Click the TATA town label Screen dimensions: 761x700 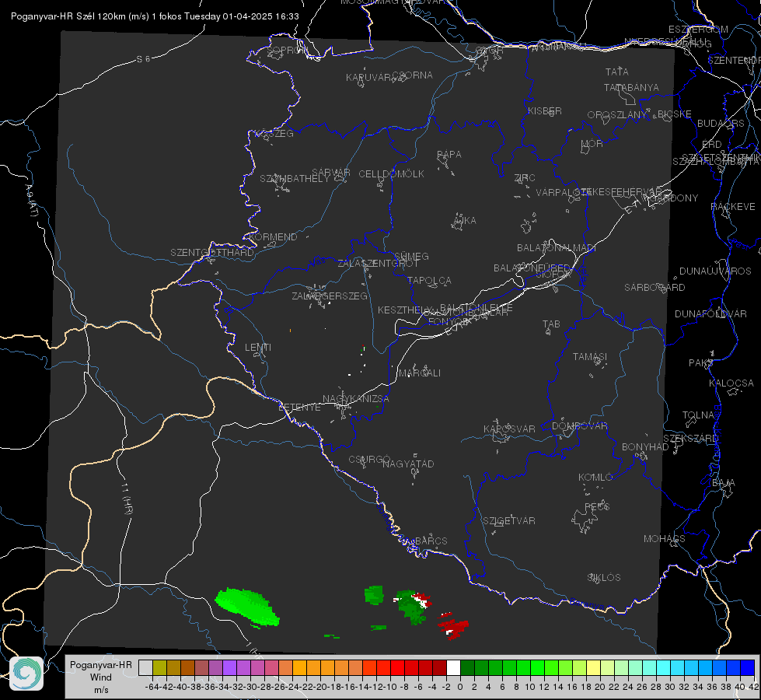point(617,72)
